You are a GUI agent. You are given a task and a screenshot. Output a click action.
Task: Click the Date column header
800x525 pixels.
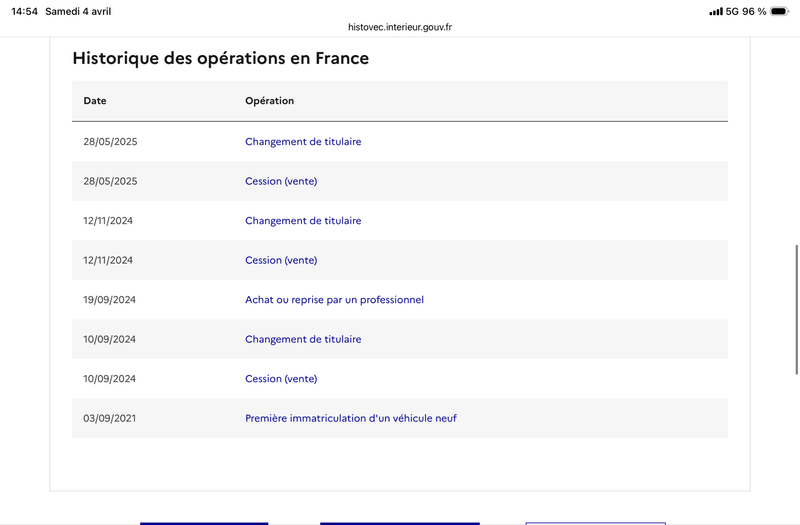(x=95, y=101)
